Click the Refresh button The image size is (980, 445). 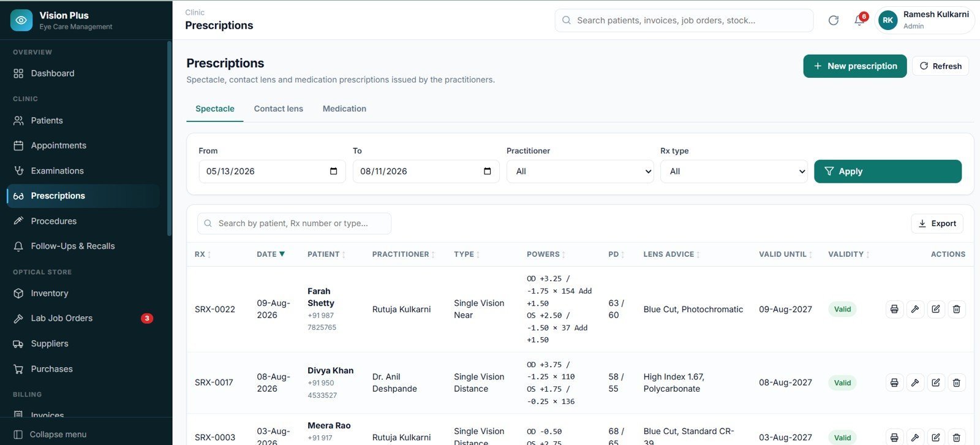[x=940, y=66]
